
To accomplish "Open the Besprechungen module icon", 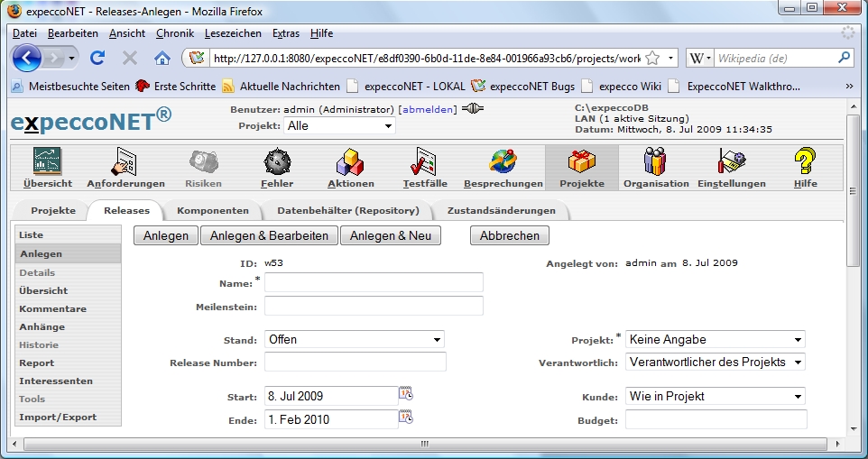I will pyautogui.click(x=503, y=163).
